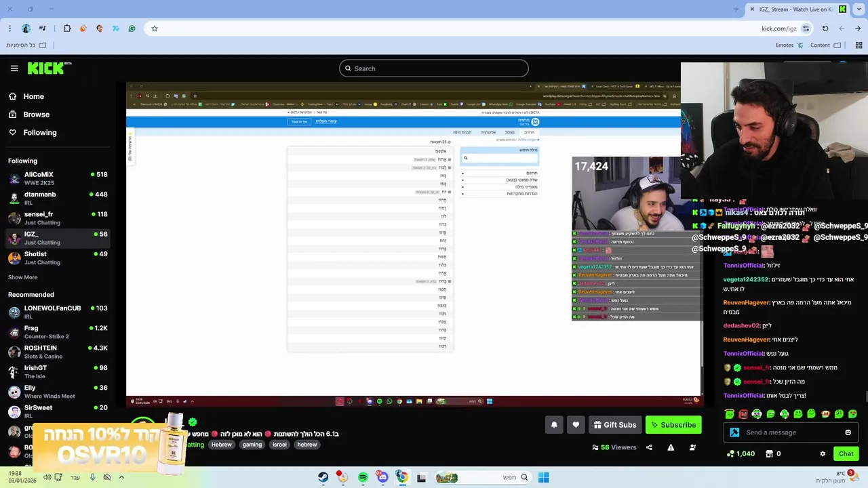
Task: Open site information icon in address bar
Action: 806,28
